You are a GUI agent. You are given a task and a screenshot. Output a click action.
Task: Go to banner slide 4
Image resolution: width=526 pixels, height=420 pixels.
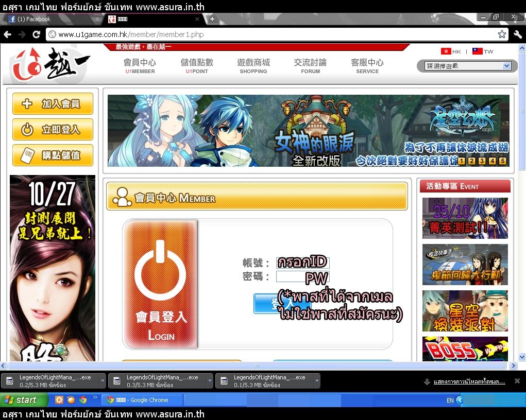[492, 161]
